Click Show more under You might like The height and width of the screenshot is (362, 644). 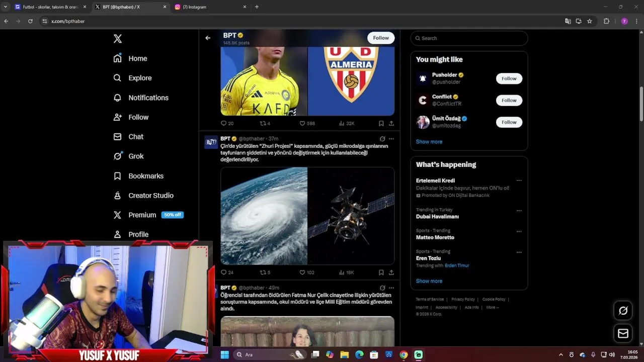pyautogui.click(x=429, y=142)
